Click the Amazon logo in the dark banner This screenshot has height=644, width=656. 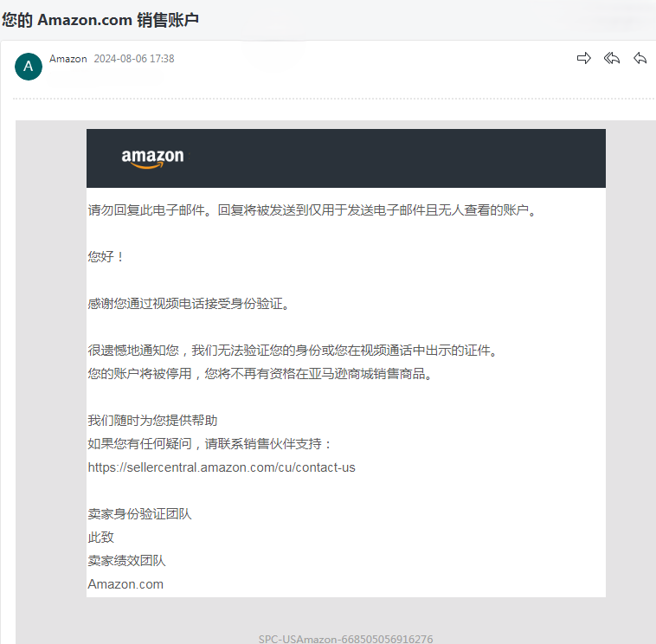(x=152, y=158)
